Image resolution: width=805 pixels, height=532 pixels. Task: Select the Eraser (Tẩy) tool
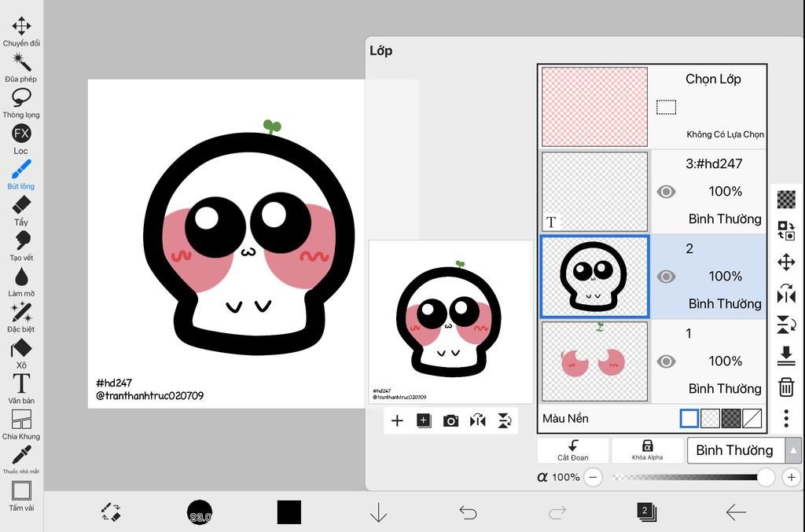tap(21, 206)
